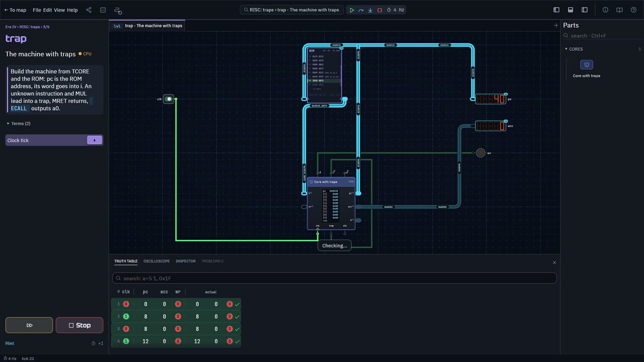Viewport: 644px width, 362px height.
Task: Click the green Run play icon
Action: [x=352, y=10]
